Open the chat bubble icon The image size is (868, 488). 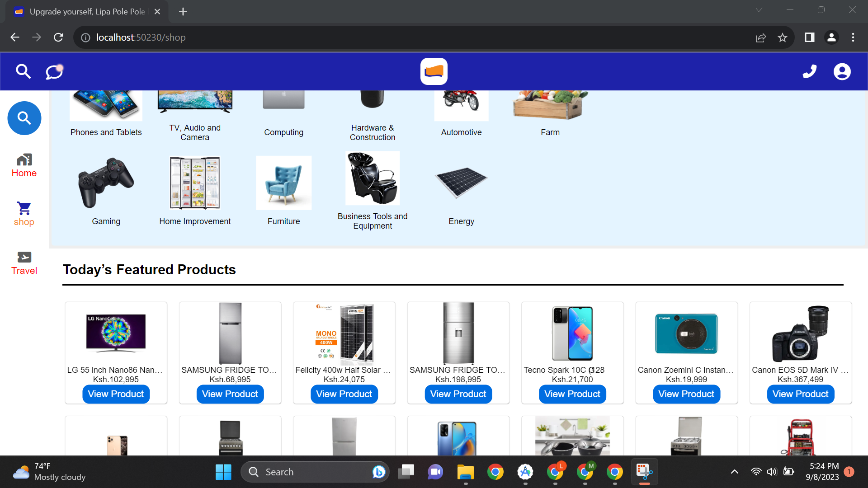(54, 71)
